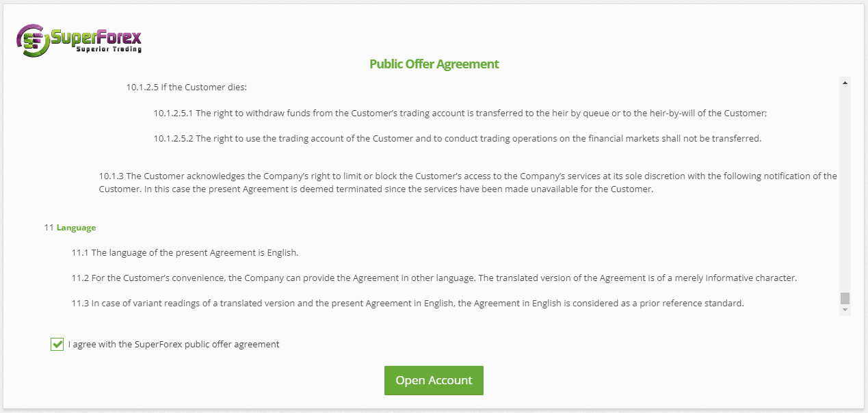
Task: Click clause 10.1.2.5 'If the Customer dies'
Action: [x=186, y=88]
